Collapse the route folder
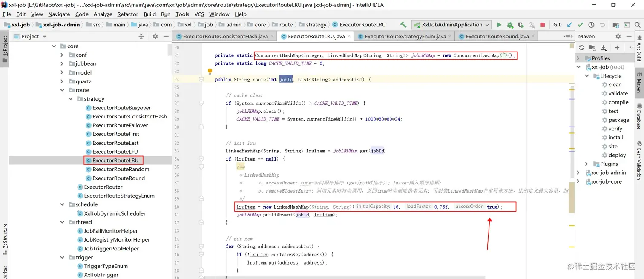This screenshot has width=644, height=279. coord(62,90)
